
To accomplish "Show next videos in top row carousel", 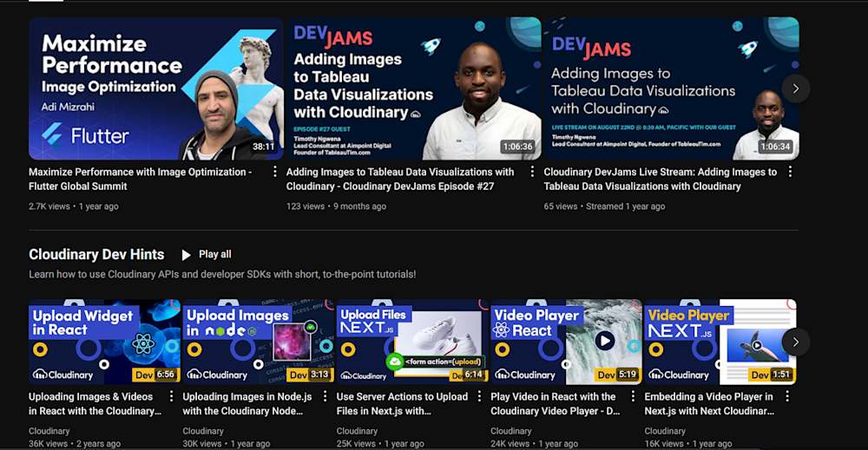I will (x=795, y=88).
